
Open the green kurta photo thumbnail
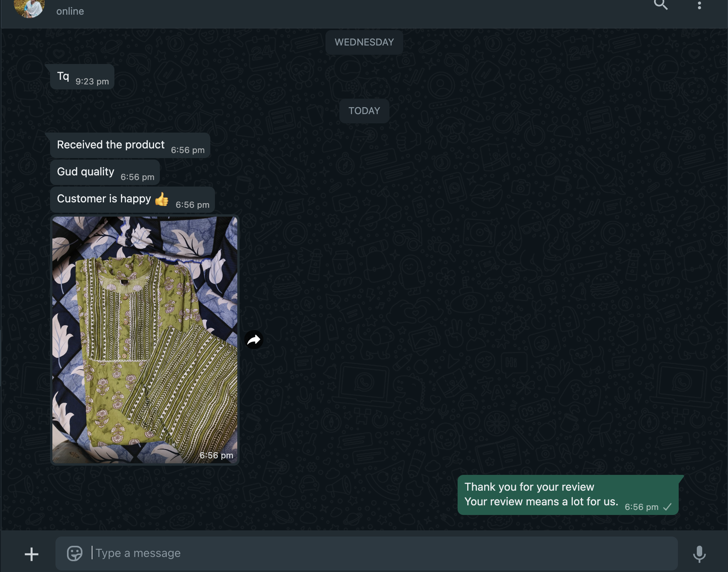click(x=145, y=339)
